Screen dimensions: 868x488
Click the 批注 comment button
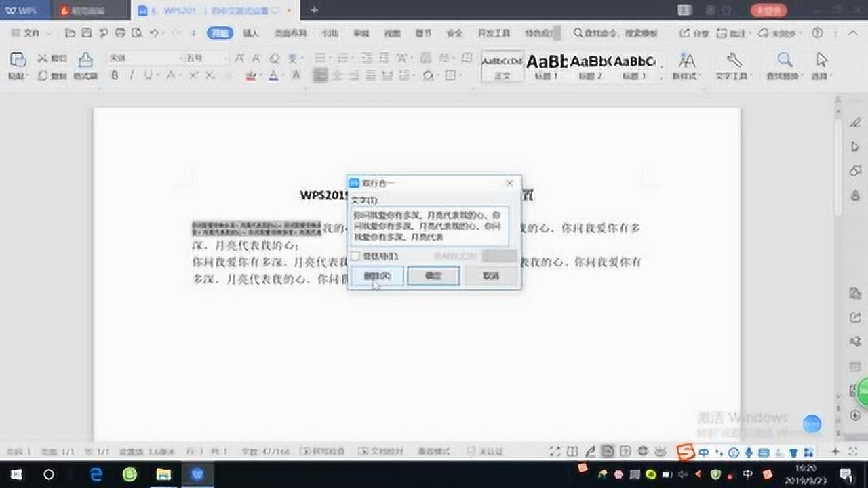tap(732, 33)
